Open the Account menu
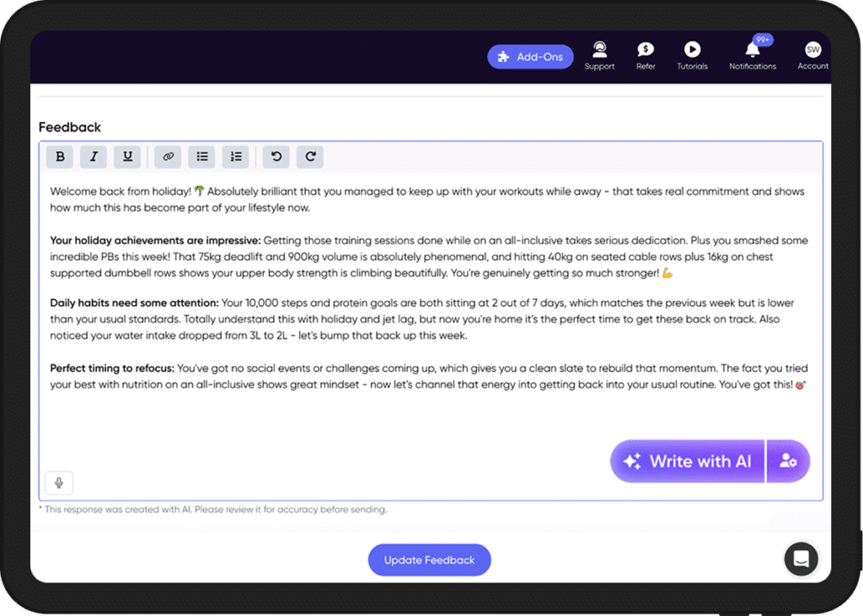Screen dimensions: 863x616 (812, 56)
